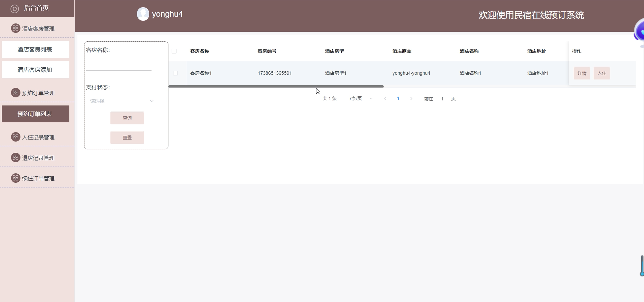The height and width of the screenshot is (302, 644).
Task: Click the 后台首页 home circle icon
Action: pos(15,9)
